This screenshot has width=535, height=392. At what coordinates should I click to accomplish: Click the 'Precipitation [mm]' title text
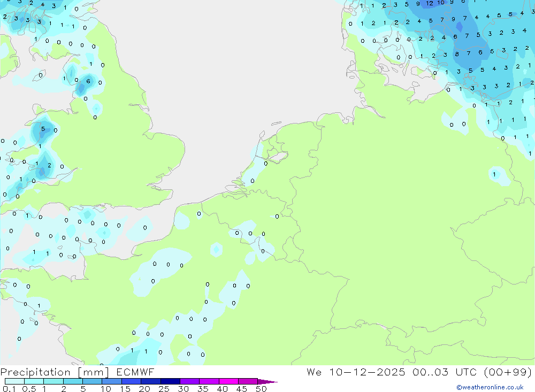(x=55, y=372)
